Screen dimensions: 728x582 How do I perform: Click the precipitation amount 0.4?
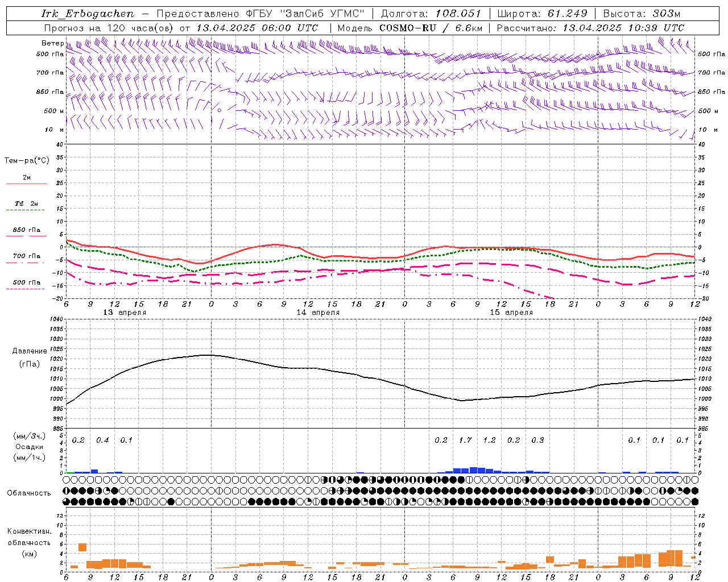click(x=102, y=440)
